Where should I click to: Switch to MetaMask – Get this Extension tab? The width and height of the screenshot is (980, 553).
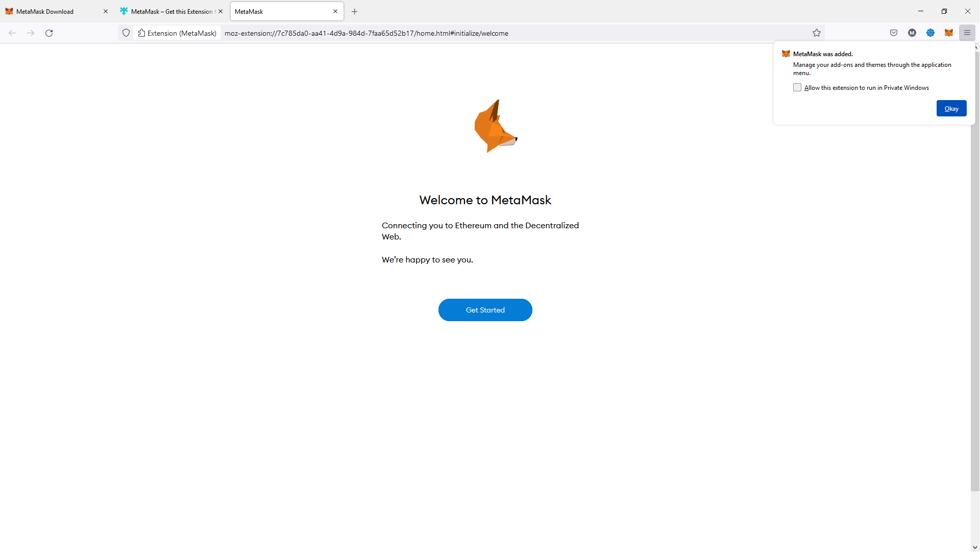[x=172, y=11]
